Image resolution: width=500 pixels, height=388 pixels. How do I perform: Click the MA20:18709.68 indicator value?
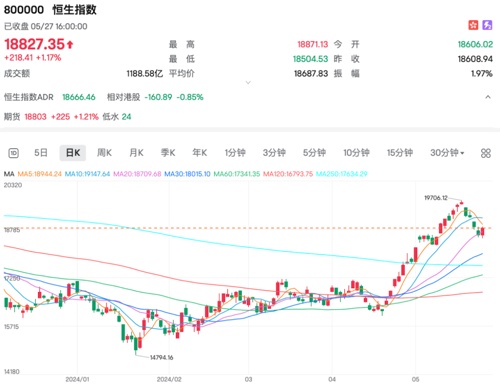click(x=137, y=174)
